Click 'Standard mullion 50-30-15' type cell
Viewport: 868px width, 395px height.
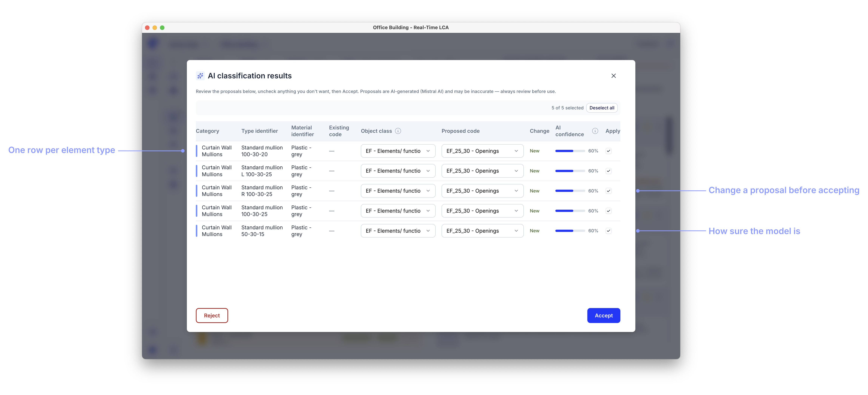click(x=262, y=231)
